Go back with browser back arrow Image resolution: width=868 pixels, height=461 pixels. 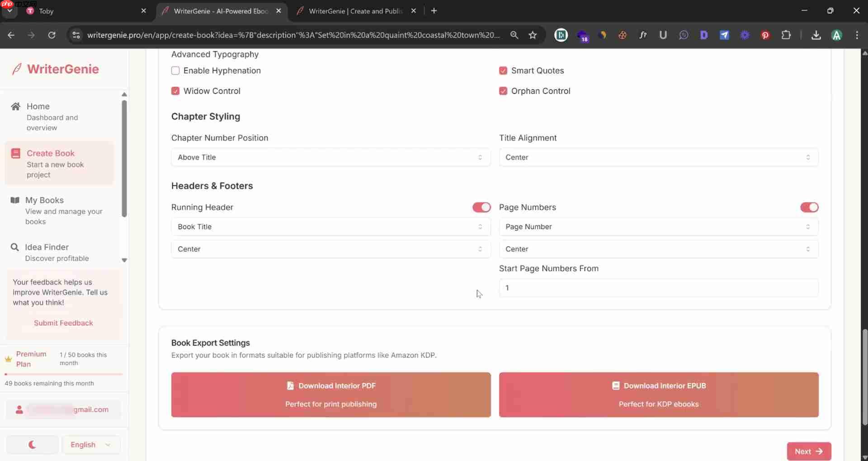click(x=11, y=35)
